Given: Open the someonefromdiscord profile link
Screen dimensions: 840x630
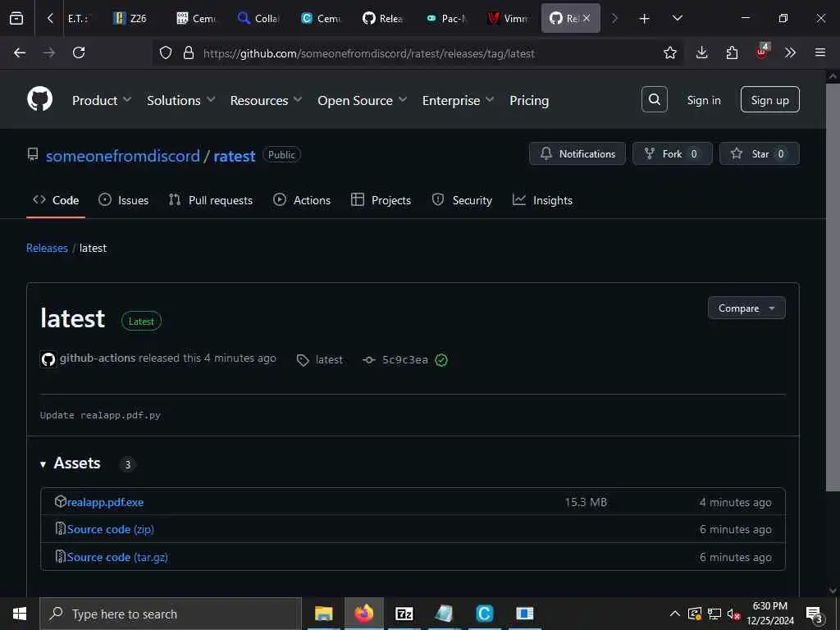Looking at the screenshot, I should pos(123,156).
